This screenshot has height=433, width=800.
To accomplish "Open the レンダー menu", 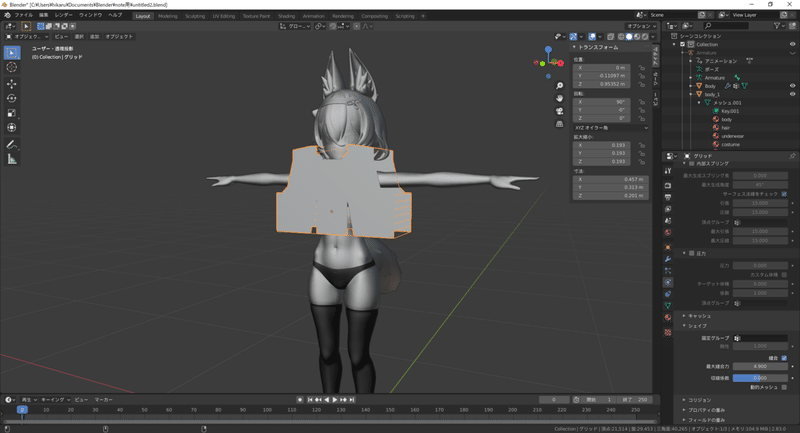I will coord(63,15).
